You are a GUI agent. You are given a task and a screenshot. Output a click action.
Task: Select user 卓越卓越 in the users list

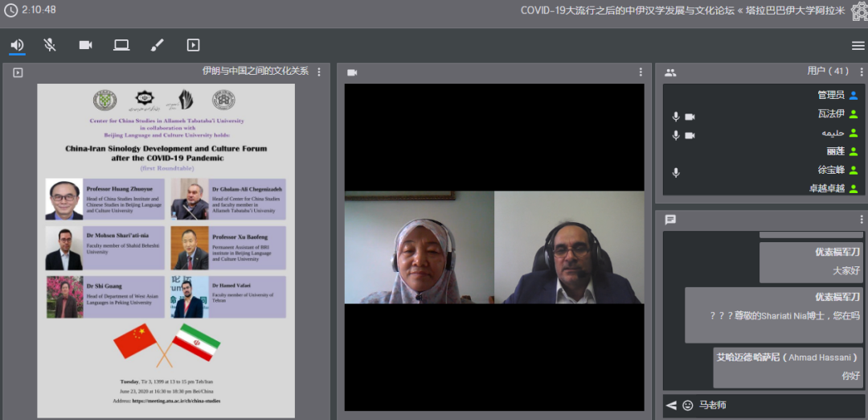coord(827,188)
